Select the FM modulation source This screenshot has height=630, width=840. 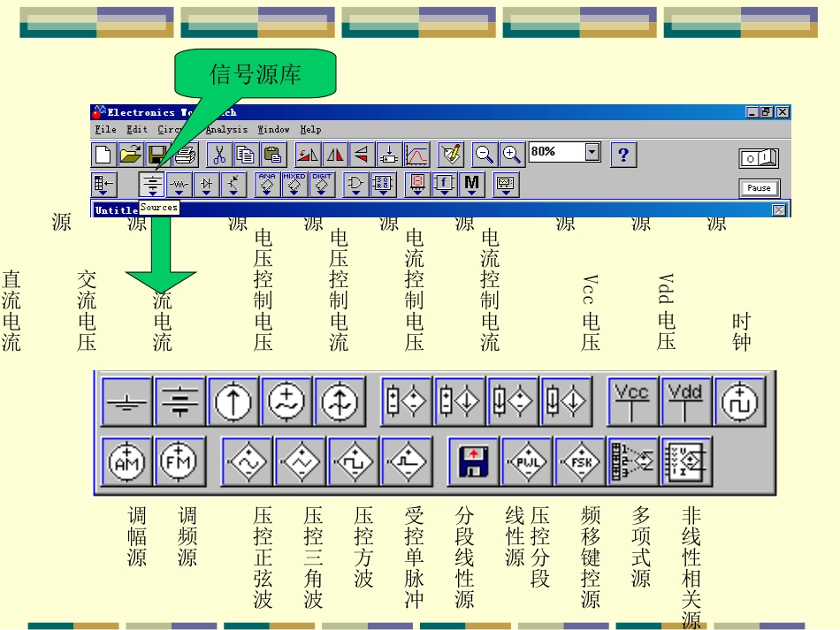tap(180, 461)
